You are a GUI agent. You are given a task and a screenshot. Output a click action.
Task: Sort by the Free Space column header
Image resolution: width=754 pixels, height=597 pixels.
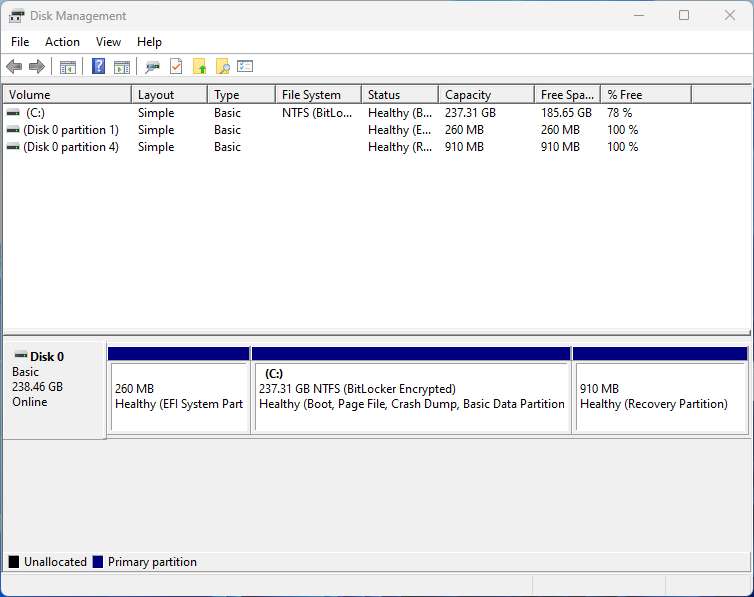click(568, 95)
